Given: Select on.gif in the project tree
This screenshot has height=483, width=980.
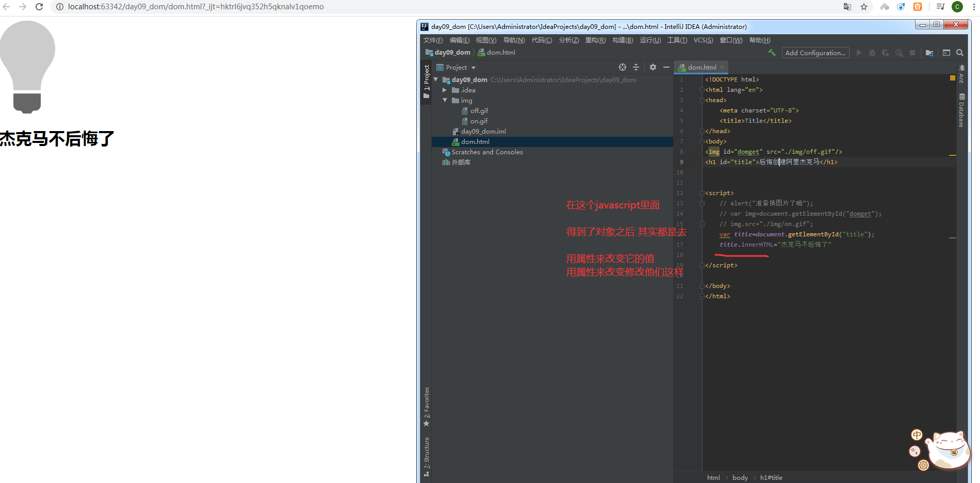Looking at the screenshot, I should point(475,121).
